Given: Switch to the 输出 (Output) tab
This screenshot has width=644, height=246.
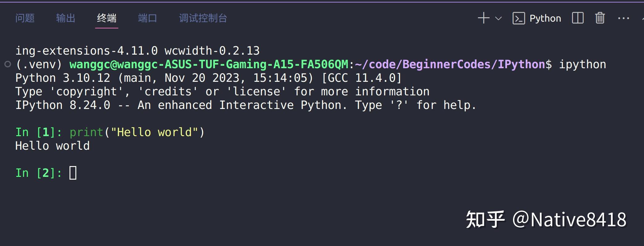Looking at the screenshot, I should tap(65, 18).
